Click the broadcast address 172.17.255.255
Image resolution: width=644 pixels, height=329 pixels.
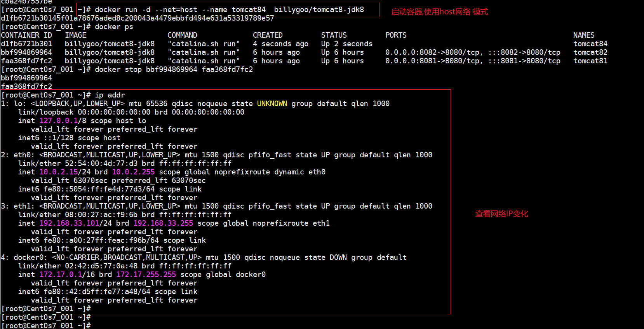pos(146,275)
